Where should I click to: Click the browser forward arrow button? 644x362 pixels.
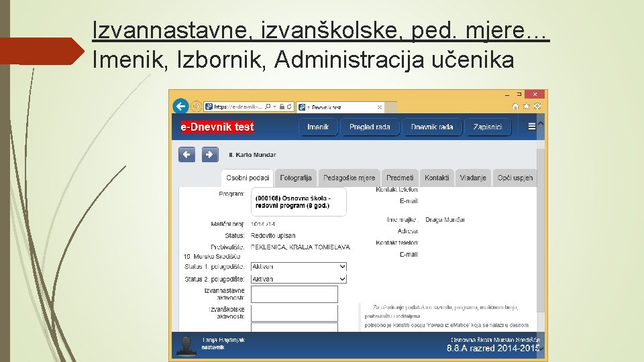point(196,107)
